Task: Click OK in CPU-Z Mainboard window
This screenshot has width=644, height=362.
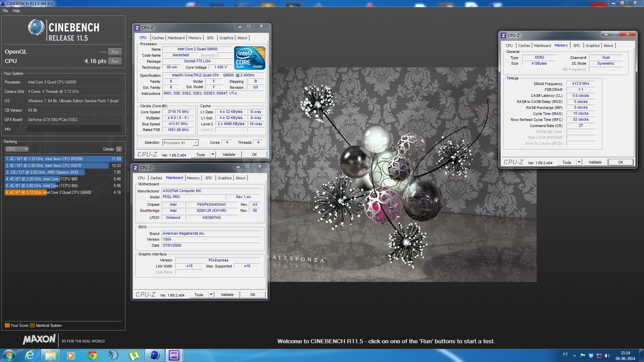Action: point(253,295)
